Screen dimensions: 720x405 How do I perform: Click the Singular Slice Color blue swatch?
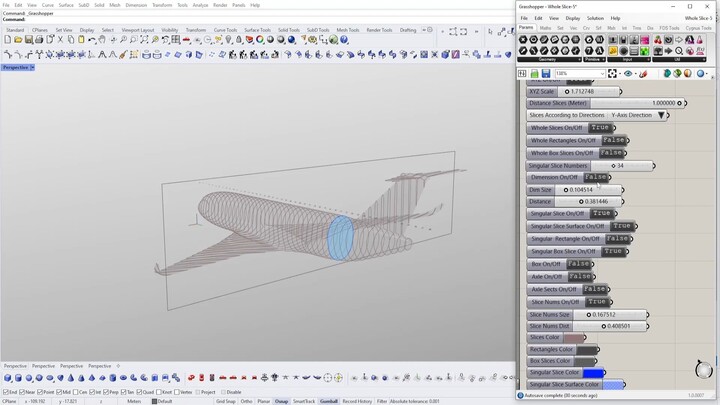point(593,373)
